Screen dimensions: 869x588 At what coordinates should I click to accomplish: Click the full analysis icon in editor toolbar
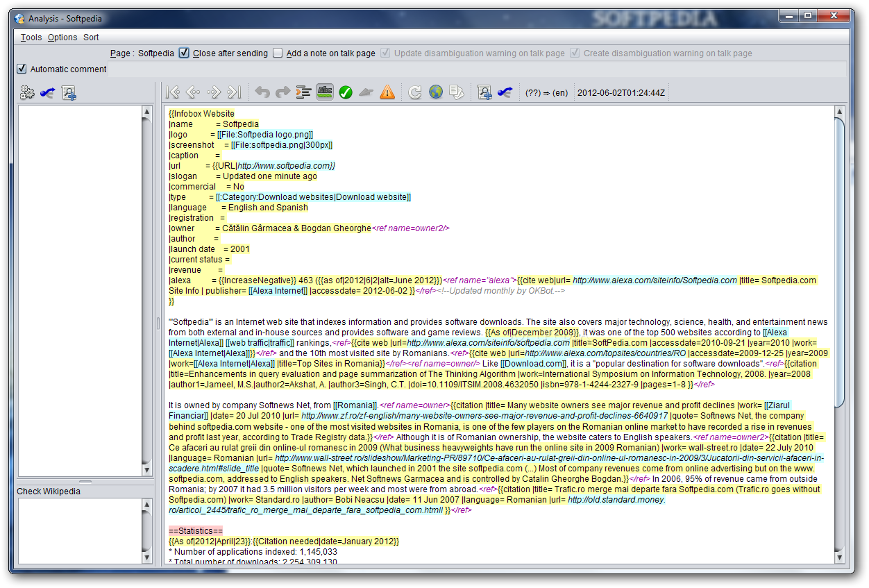coord(484,92)
